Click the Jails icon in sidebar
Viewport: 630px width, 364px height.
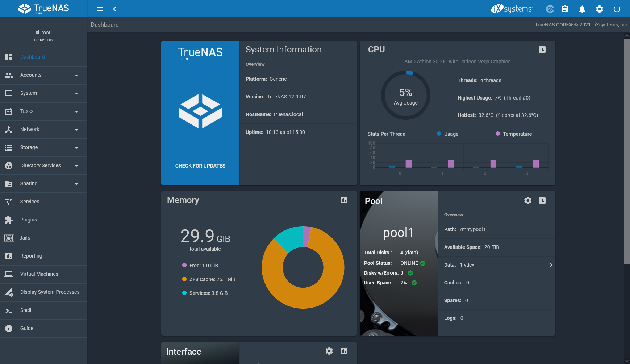point(9,238)
